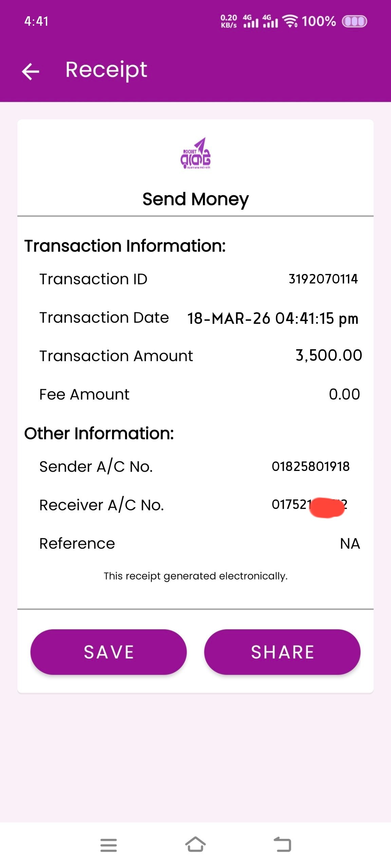
Task: Click the SAVE button
Action: pyautogui.click(x=109, y=652)
